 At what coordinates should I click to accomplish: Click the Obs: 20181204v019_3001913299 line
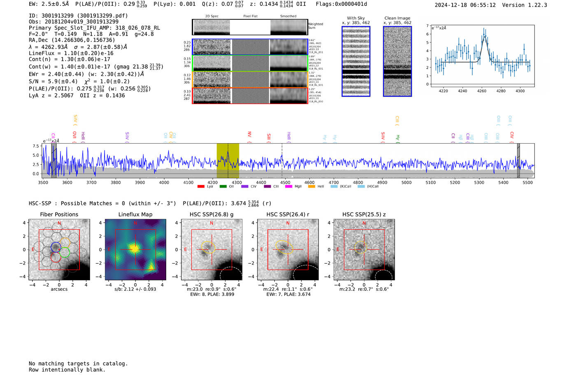[x=74, y=22]
